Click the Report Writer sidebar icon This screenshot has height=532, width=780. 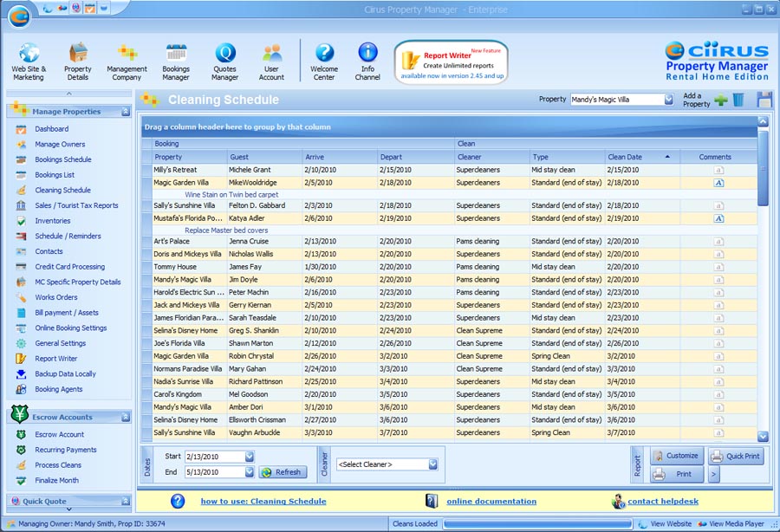tap(21, 359)
